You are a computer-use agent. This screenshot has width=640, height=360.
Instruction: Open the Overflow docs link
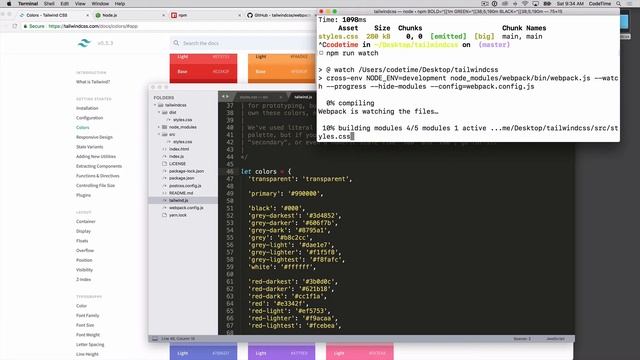(x=85, y=251)
